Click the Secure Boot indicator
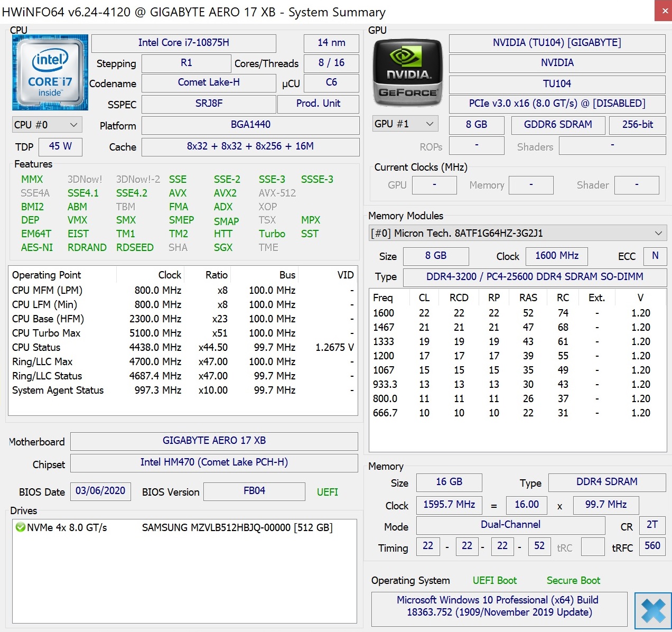The height and width of the screenshot is (632, 672). coord(573,581)
